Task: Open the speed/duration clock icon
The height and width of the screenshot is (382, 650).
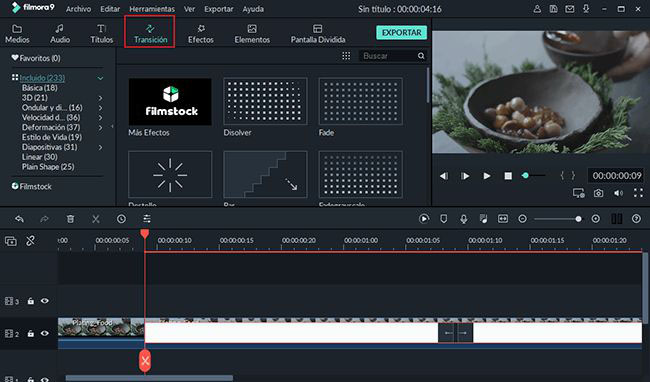Action: tap(121, 219)
